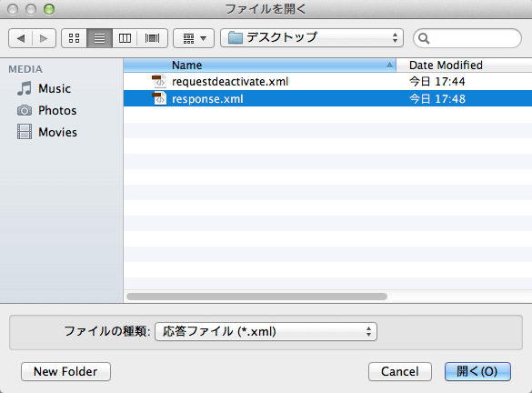The height and width of the screenshot is (393, 532).
Task: Switch to icon view mode
Action: (x=74, y=38)
